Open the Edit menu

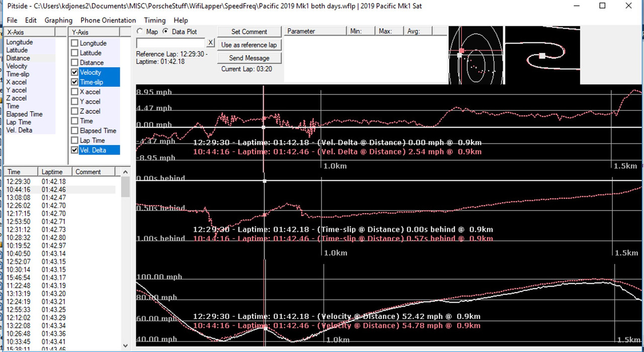pos(31,20)
